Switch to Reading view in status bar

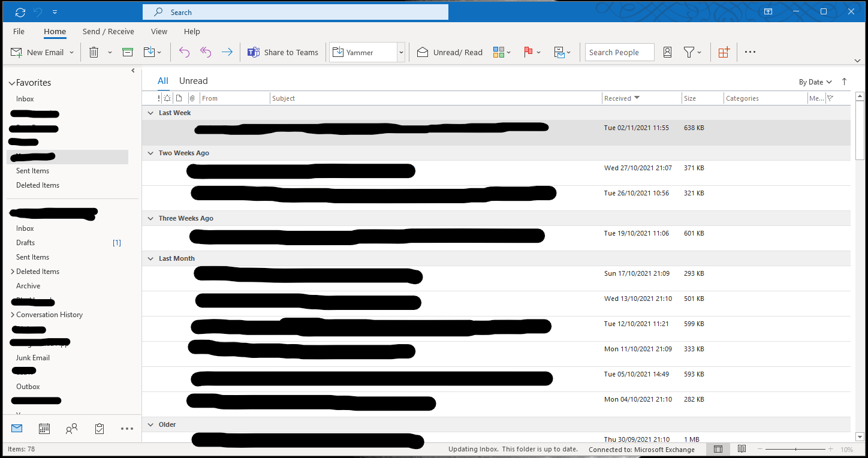coord(742,449)
